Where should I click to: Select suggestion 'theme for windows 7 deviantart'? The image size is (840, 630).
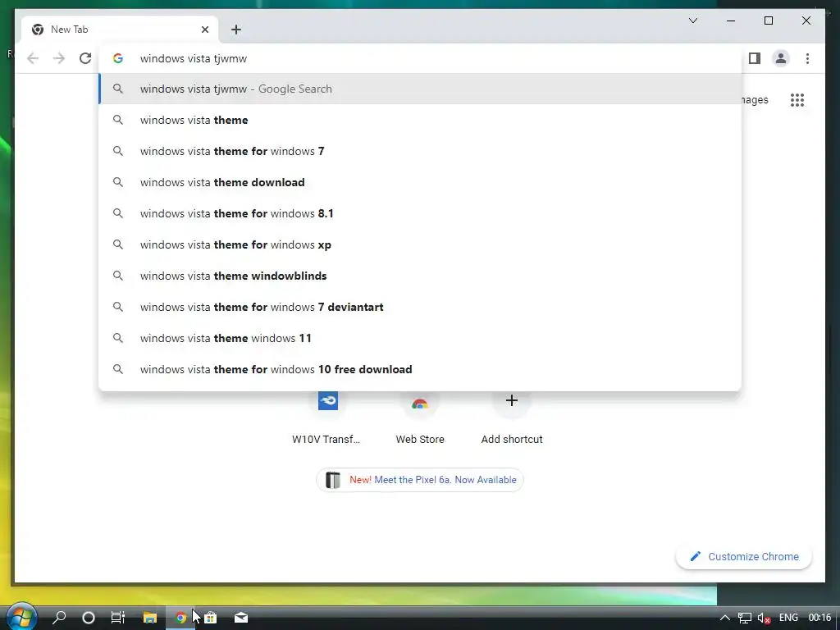pos(421,307)
